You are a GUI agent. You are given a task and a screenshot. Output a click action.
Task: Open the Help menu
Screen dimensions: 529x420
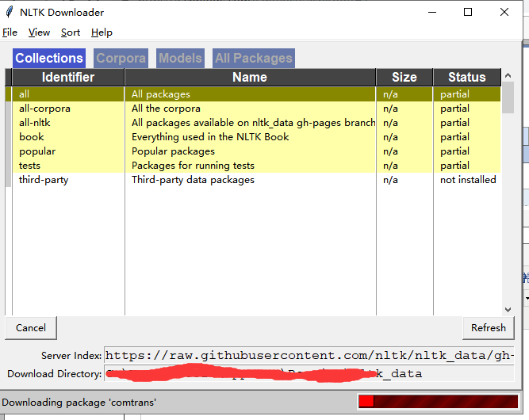point(102,32)
